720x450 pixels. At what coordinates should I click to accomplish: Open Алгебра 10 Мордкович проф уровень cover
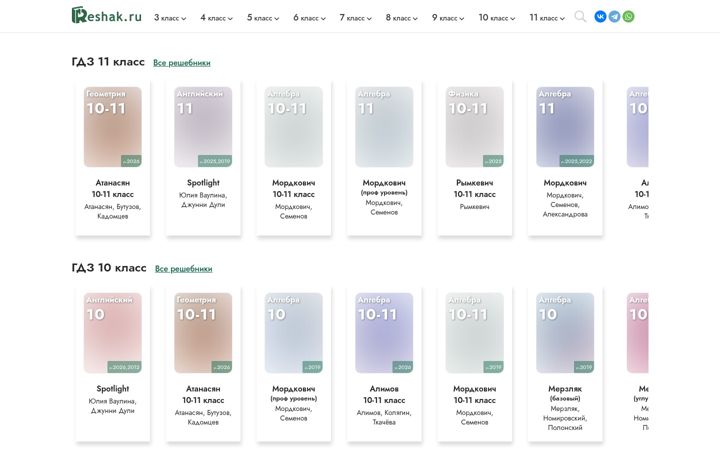click(293, 333)
